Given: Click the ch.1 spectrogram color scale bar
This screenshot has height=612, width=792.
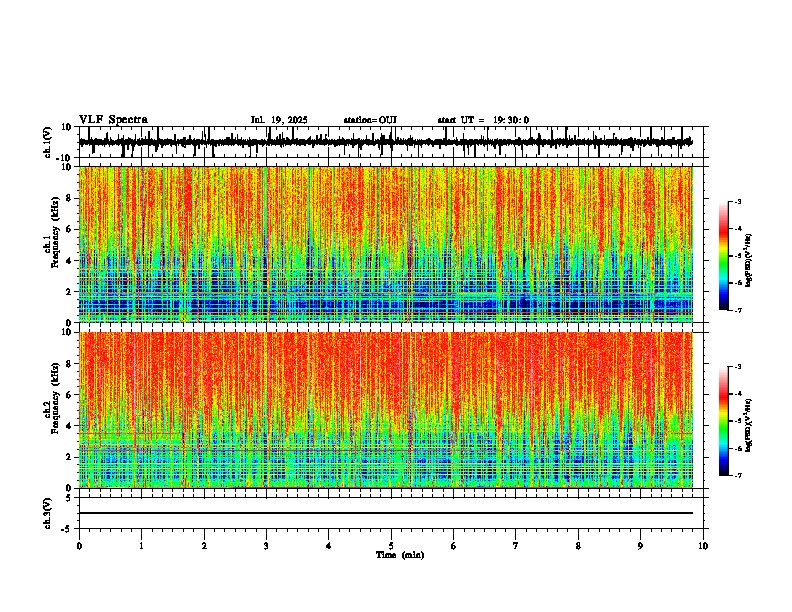Looking at the screenshot, I should [724, 256].
